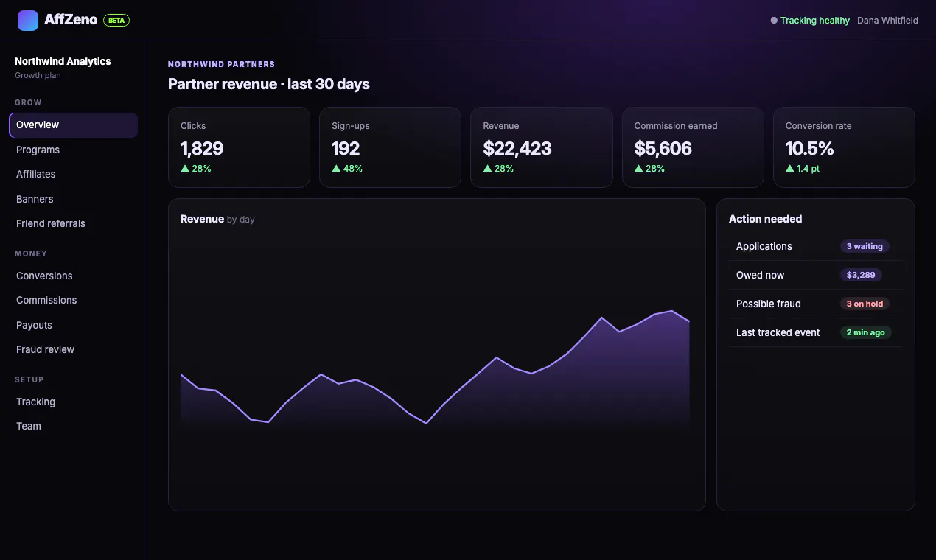Click the BETA badge
The height and width of the screenshot is (560, 936).
click(116, 21)
